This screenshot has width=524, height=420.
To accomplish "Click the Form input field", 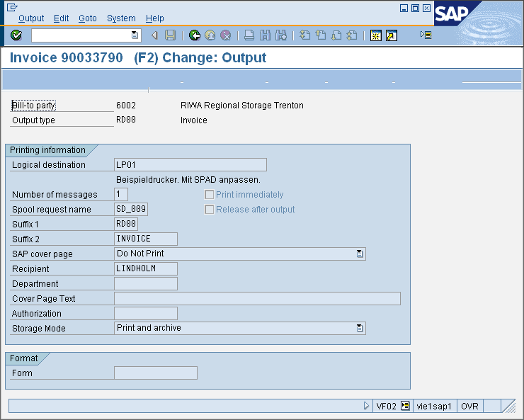I will [x=155, y=373].
